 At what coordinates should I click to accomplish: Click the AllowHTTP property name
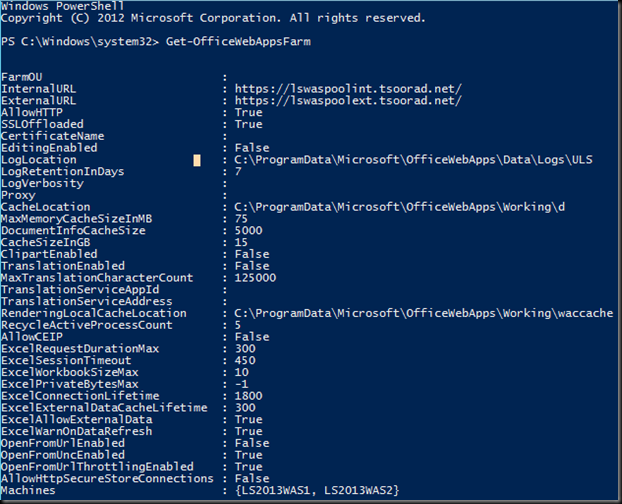pyautogui.click(x=29, y=112)
